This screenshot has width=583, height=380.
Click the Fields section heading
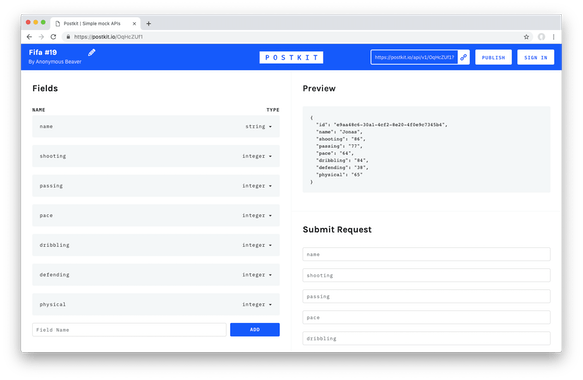[45, 88]
